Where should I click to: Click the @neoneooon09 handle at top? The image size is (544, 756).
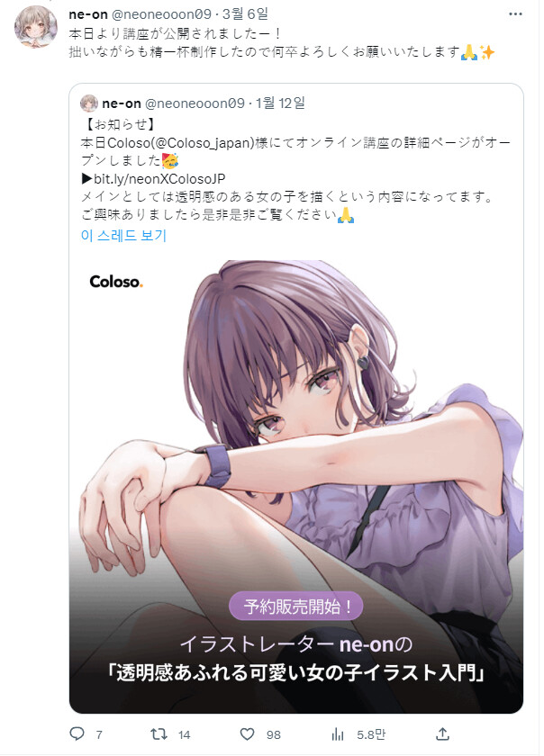click(161, 14)
